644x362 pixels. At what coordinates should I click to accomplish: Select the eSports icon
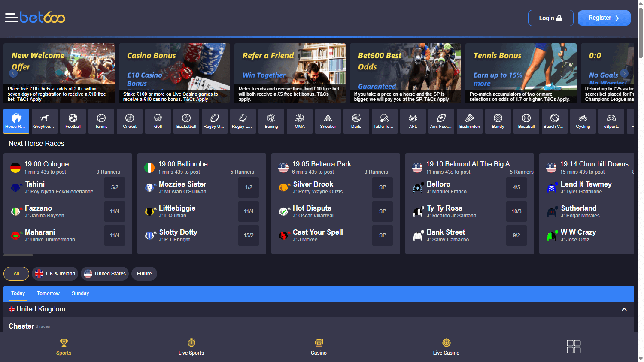point(611,121)
